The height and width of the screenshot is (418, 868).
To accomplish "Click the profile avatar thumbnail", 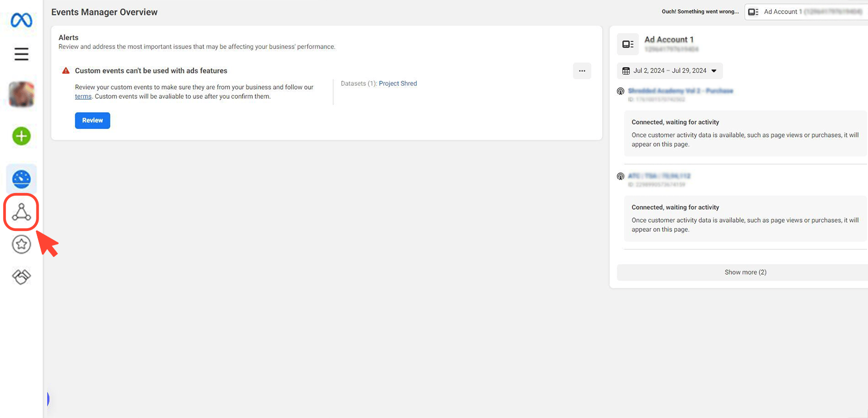I will point(22,94).
